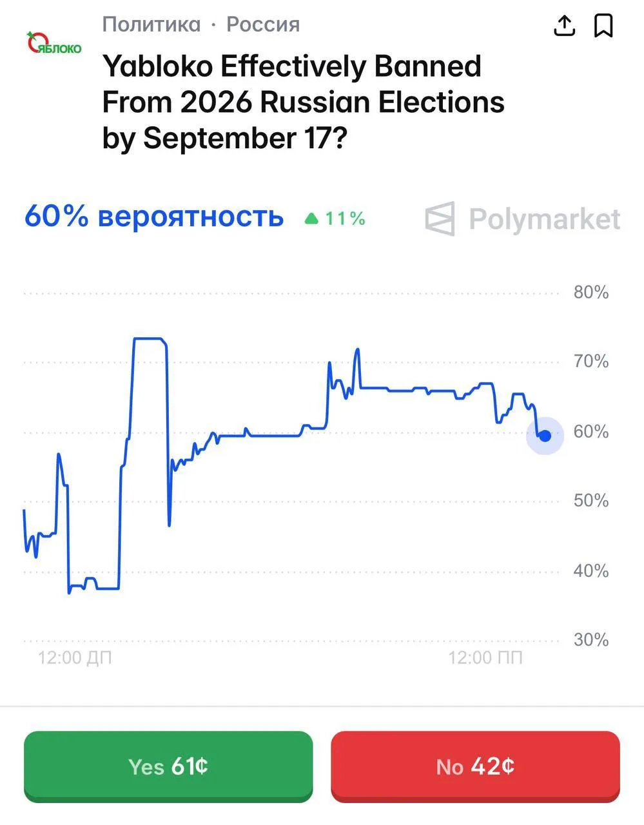Tap the 60% вероятность label
The height and width of the screenshot is (825, 644).
154,217
